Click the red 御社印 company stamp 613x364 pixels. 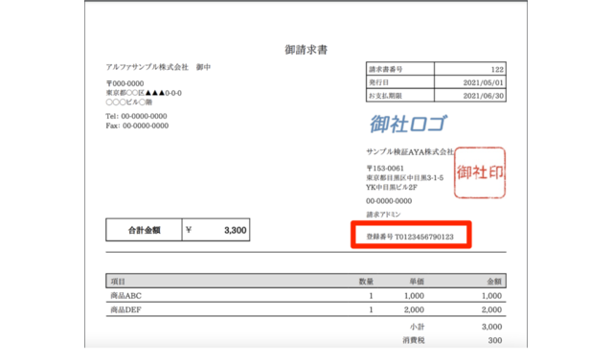pos(480,172)
